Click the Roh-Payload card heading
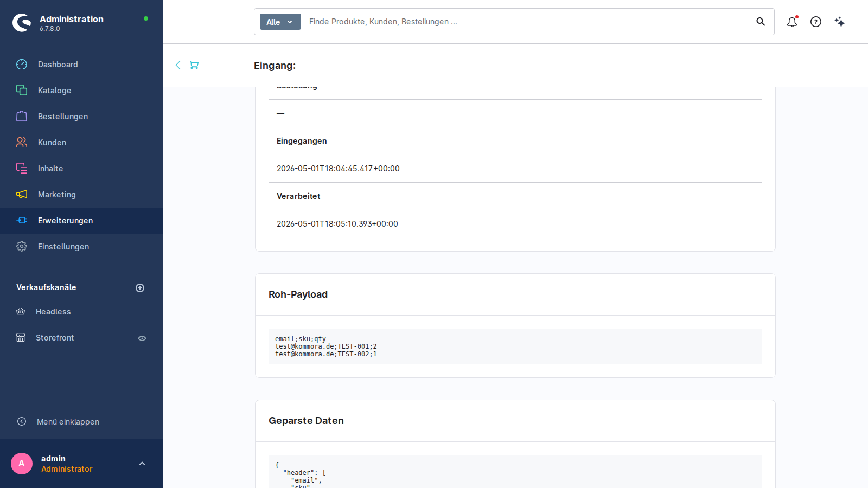868x488 pixels. (298, 294)
